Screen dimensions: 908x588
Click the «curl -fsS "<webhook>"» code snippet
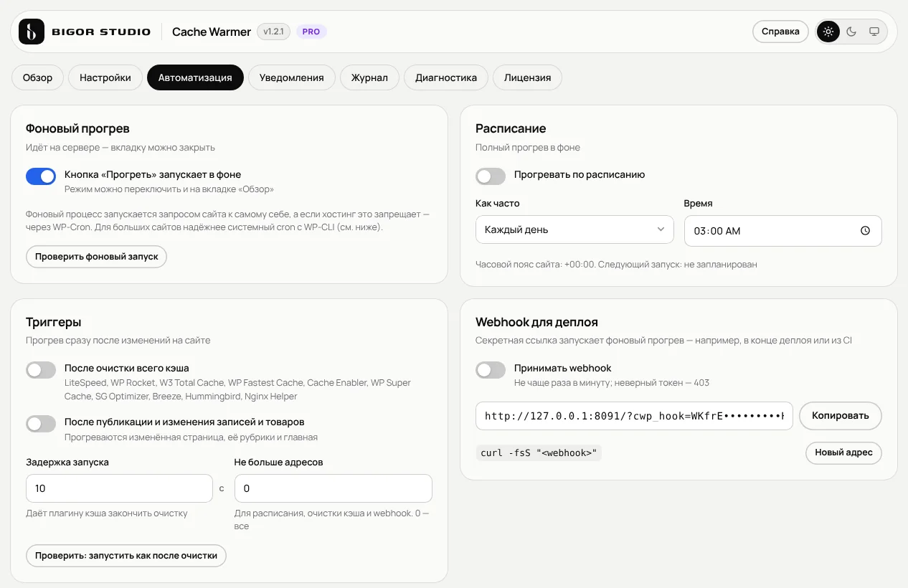539,453
